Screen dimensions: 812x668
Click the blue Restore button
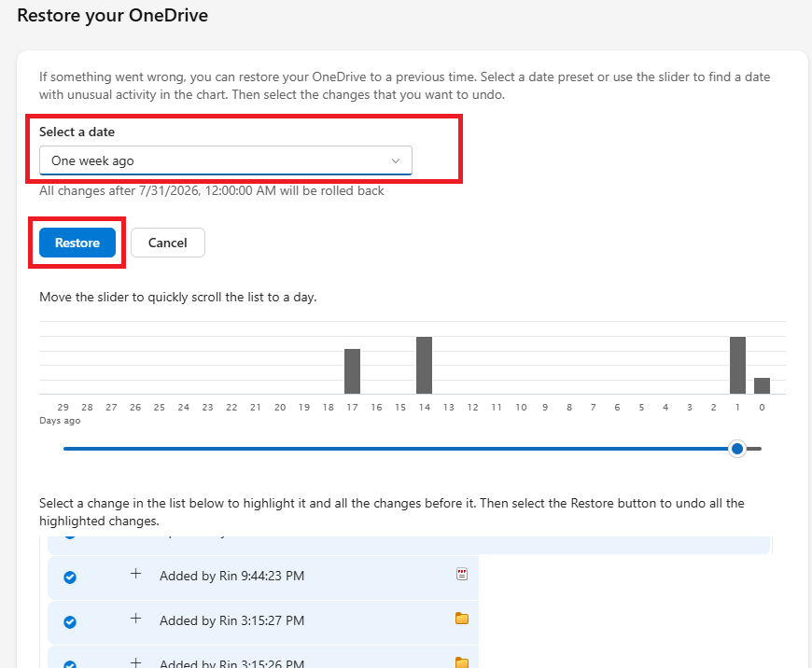(77, 243)
